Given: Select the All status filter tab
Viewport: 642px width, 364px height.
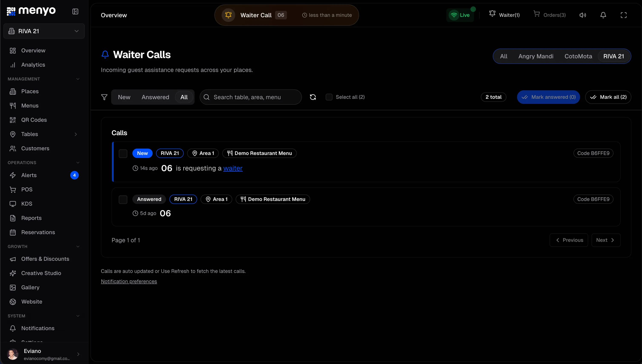Looking at the screenshot, I should coord(184,97).
